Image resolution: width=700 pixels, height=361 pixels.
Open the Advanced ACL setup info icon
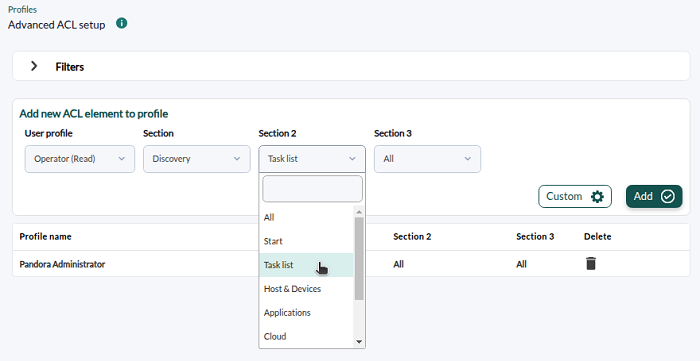tap(121, 23)
